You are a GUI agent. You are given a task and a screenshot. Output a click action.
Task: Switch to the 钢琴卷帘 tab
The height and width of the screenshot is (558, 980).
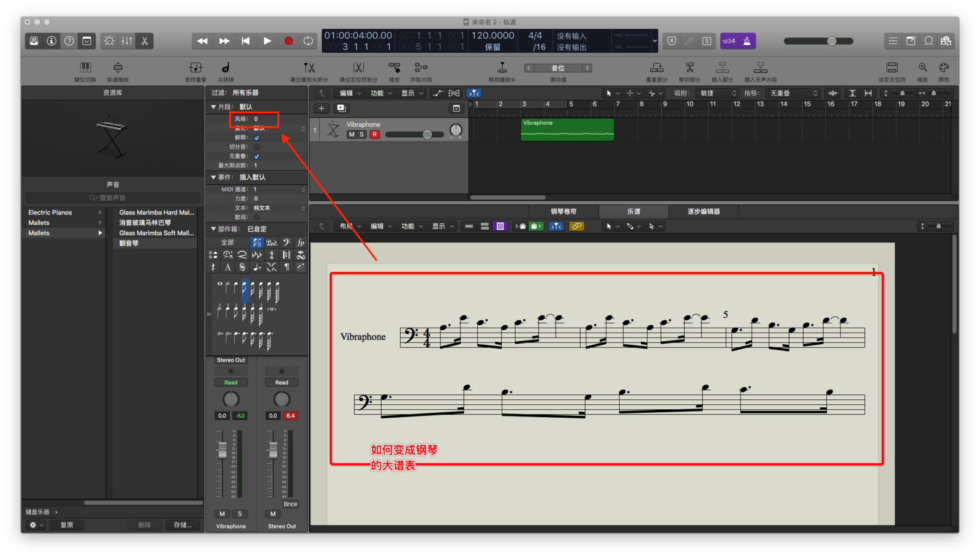[563, 211]
